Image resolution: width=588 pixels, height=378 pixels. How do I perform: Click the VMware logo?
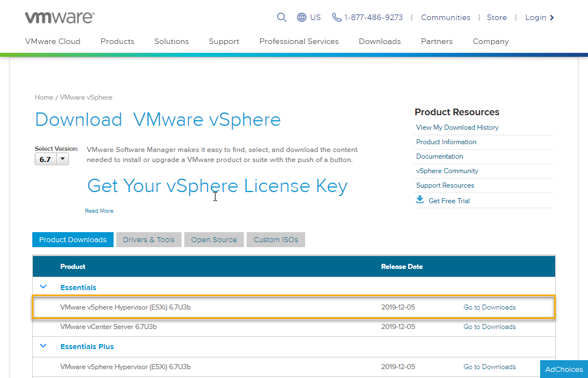click(x=60, y=18)
